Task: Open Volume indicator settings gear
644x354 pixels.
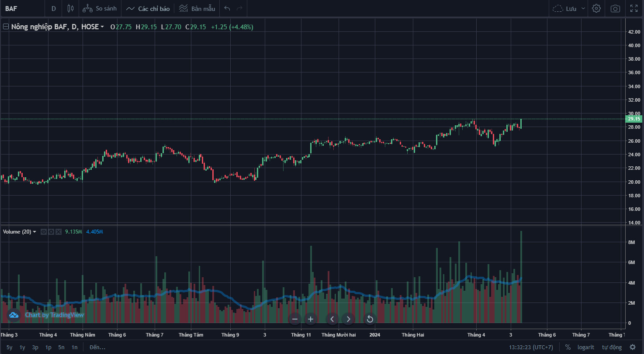Action: (x=51, y=232)
